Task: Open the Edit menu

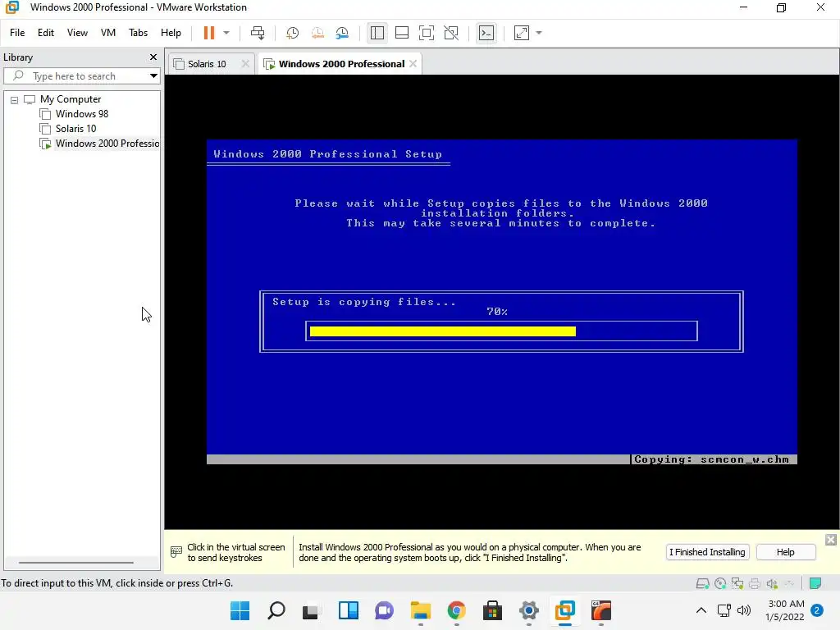Action: tap(46, 33)
